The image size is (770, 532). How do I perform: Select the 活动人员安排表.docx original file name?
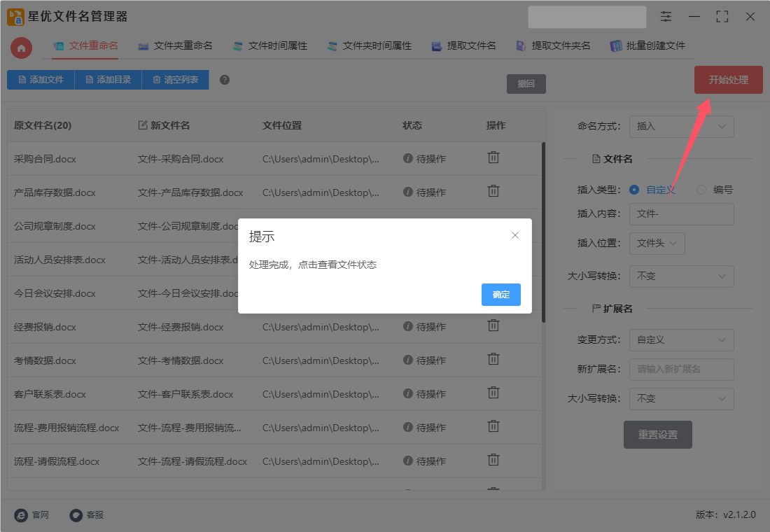[x=59, y=260]
